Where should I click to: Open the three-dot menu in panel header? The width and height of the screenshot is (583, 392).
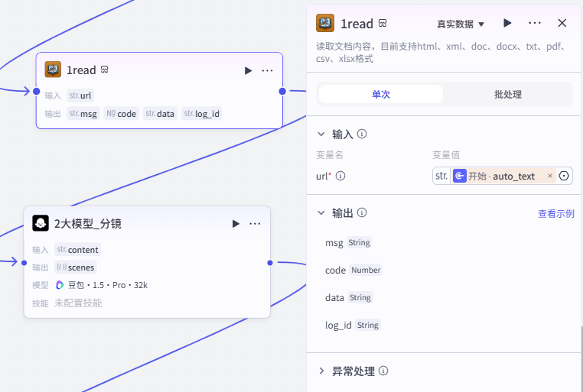click(x=535, y=23)
